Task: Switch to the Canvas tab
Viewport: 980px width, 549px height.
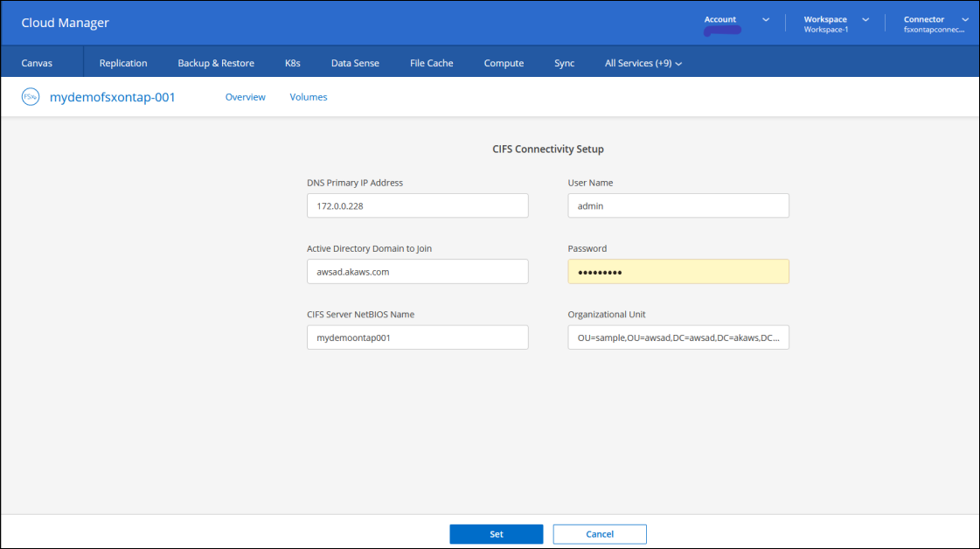Action: [37, 62]
